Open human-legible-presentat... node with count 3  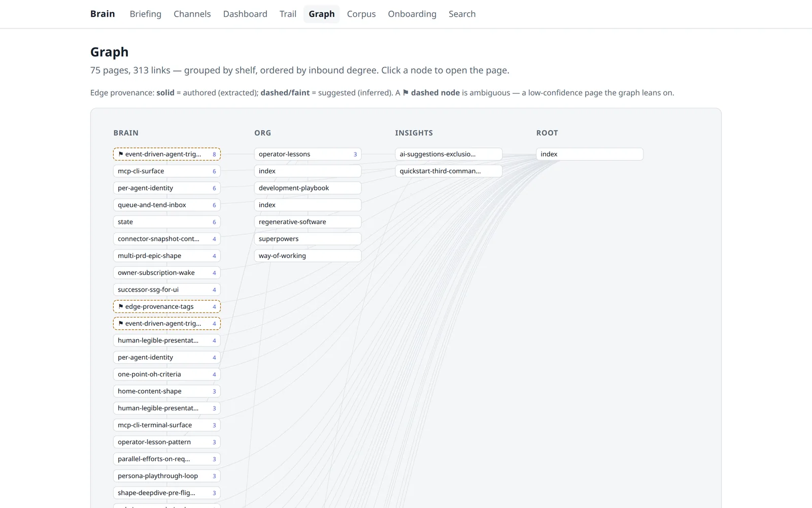point(167,408)
